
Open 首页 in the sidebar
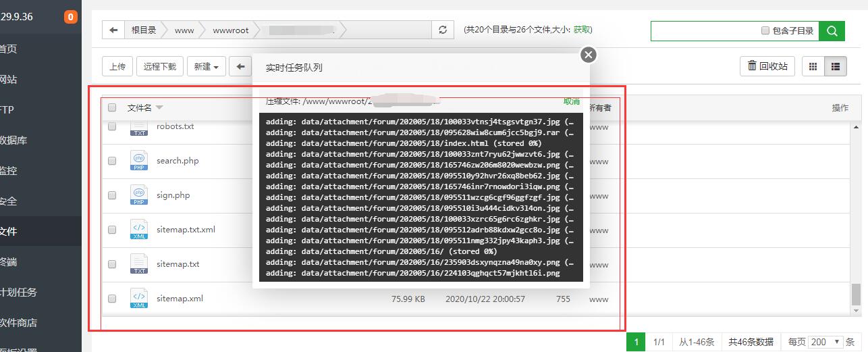[8, 49]
